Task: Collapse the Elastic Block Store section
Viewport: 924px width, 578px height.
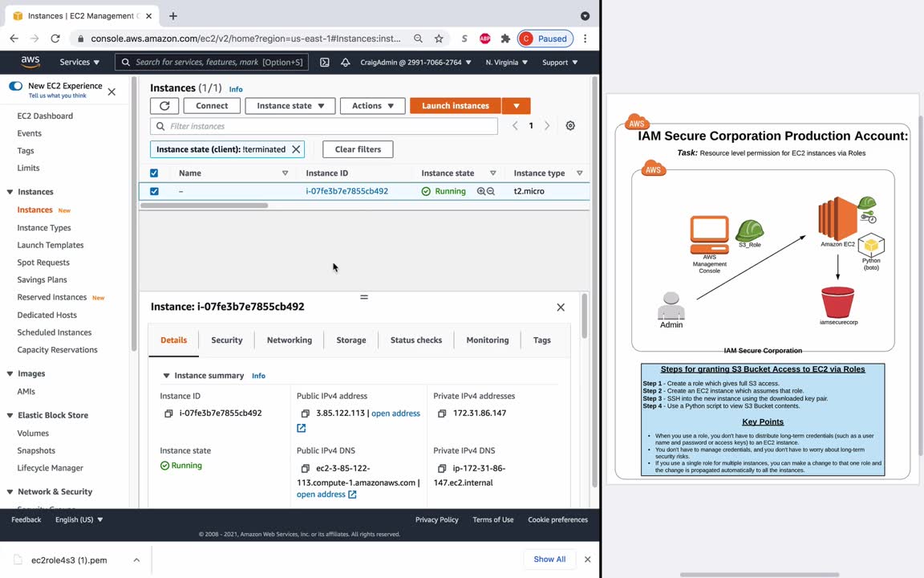Action: click(10, 415)
